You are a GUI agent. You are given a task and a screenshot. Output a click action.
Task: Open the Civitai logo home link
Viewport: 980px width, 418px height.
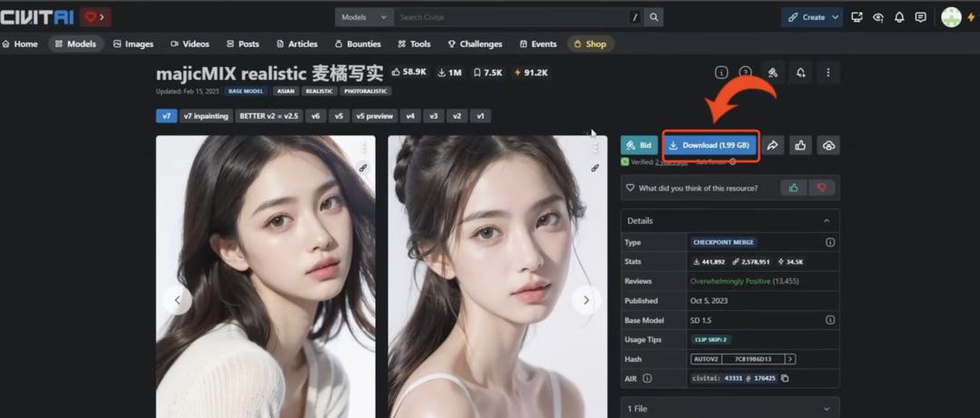tap(37, 17)
